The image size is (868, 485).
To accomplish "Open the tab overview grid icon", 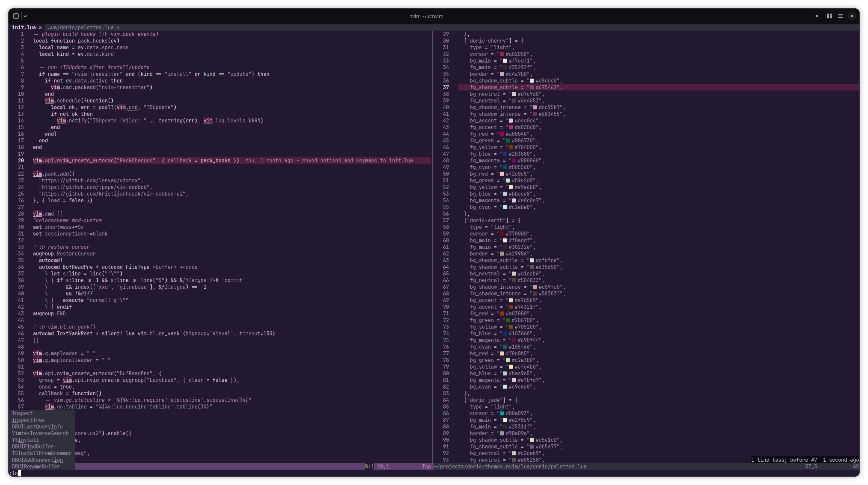I will tap(829, 16).
